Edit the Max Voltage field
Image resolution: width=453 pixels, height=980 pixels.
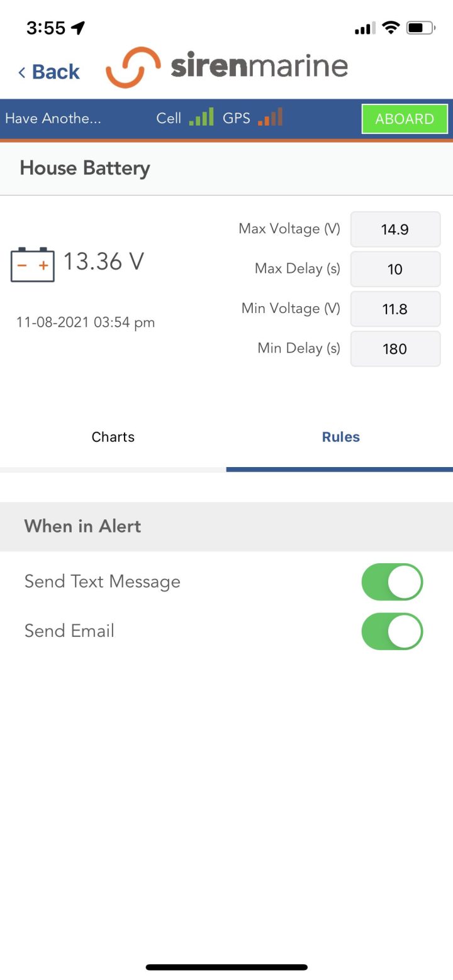click(x=395, y=229)
